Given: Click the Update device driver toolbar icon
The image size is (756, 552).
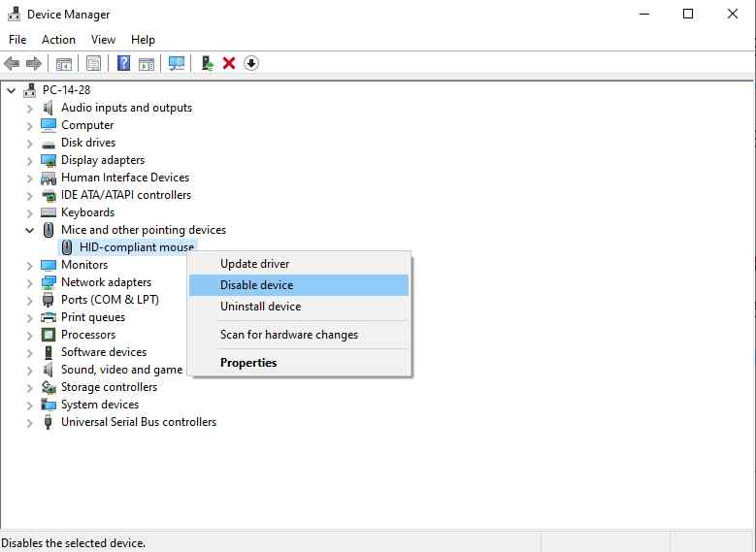Looking at the screenshot, I should tap(208, 63).
